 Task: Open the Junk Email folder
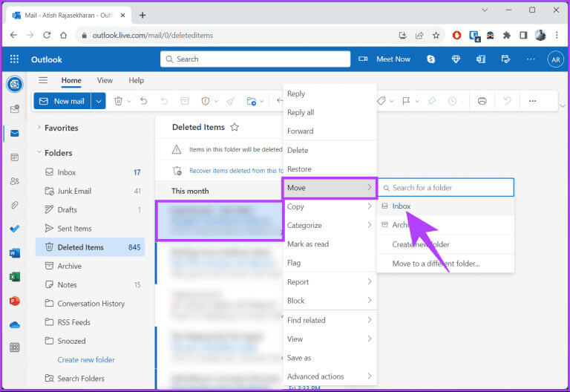tap(90, 191)
